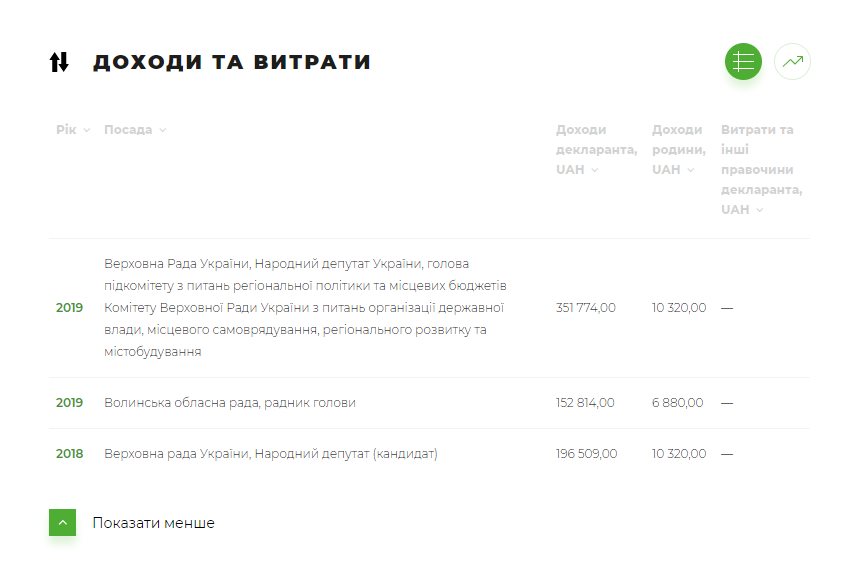Sort by "Доходи родини, UAH" column
This screenshot has width=841, height=579.
(678, 150)
